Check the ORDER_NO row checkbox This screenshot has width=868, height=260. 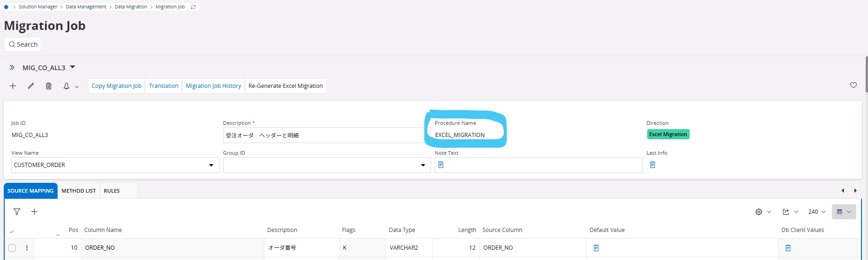coord(12,248)
